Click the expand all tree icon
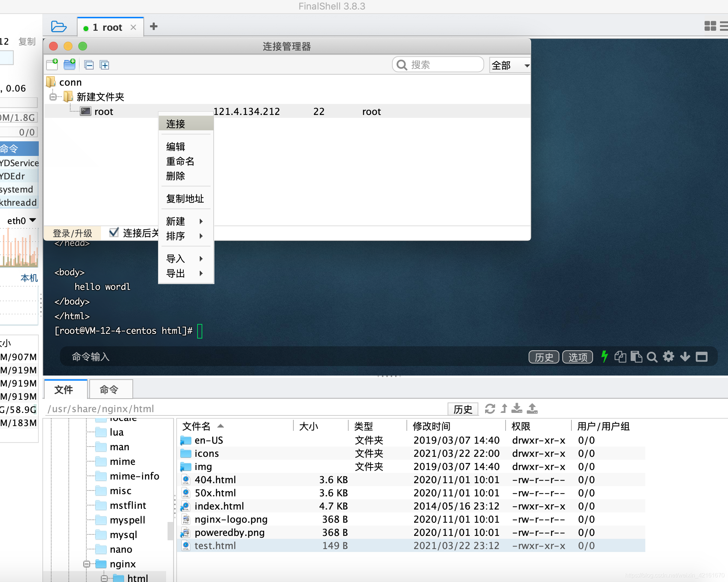Image resolution: width=728 pixels, height=582 pixels. point(105,65)
